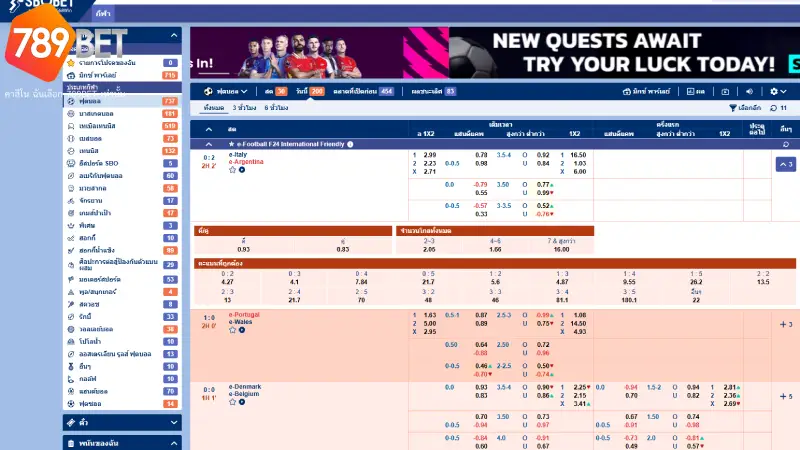Image resolution: width=800 pixels, height=450 pixels.
Task: Click the refresh icon with countdown 11
Action: coord(773,107)
